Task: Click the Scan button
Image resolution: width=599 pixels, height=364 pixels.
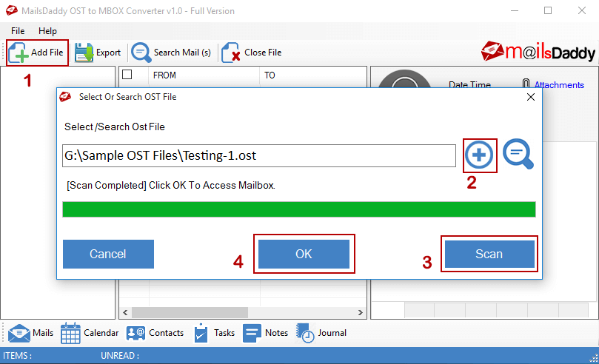Action: pos(489,254)
